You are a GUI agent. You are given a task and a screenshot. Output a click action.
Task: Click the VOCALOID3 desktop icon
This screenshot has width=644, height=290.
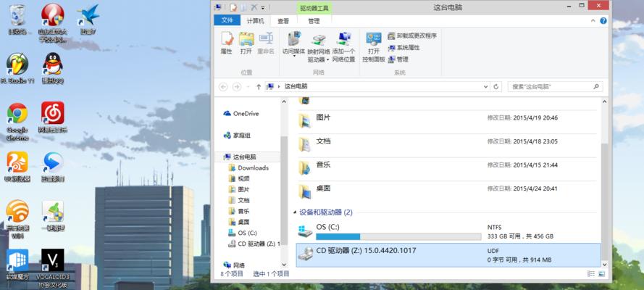52,269
